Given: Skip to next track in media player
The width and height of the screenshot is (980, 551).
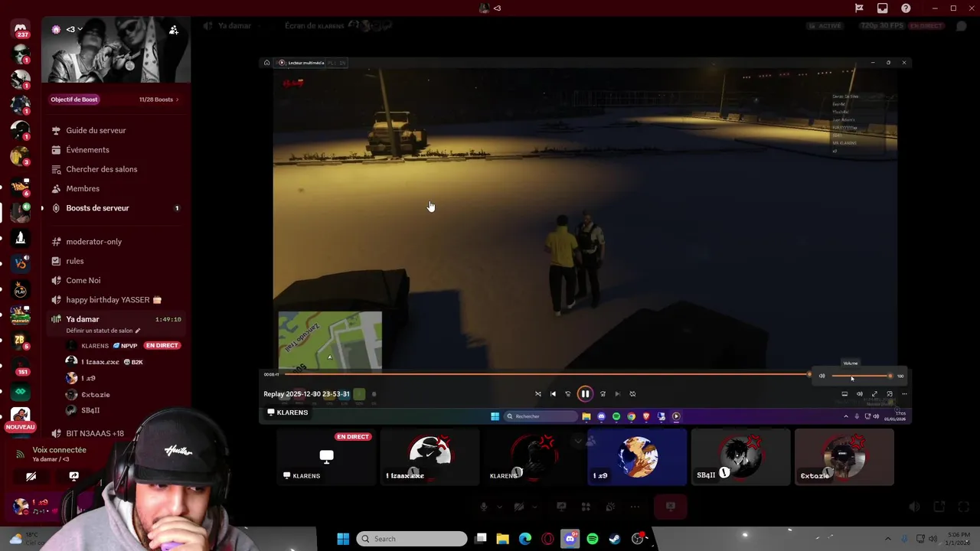Looking at the screenshot, I should pos(618,394).
